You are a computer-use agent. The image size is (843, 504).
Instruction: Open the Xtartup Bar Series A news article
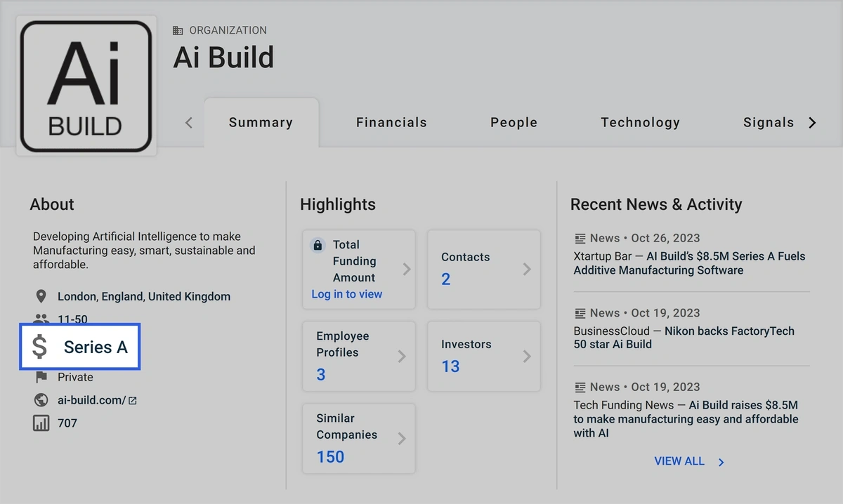coord(690,263)
